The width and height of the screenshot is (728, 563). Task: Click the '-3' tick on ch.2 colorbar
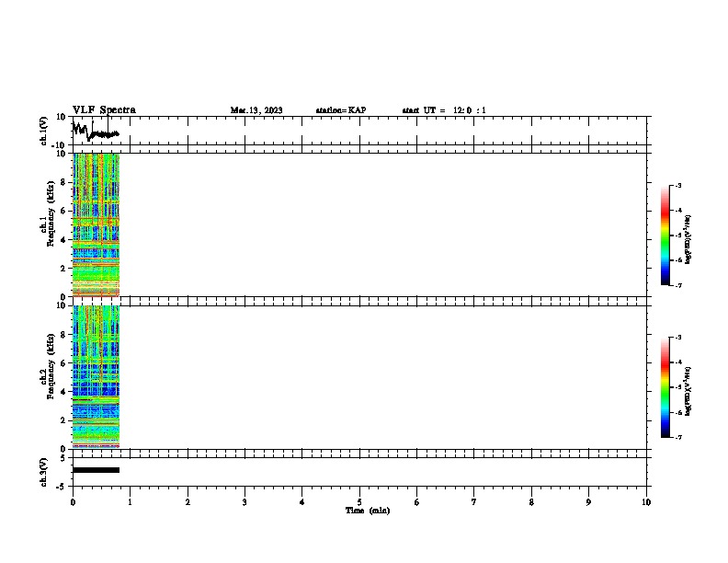coord(678,338)
